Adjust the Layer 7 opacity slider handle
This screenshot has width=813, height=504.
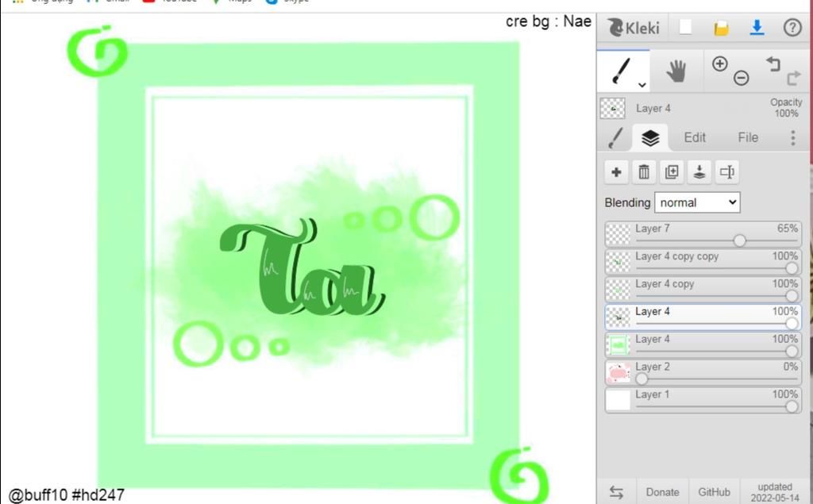[x=740, y=240]
